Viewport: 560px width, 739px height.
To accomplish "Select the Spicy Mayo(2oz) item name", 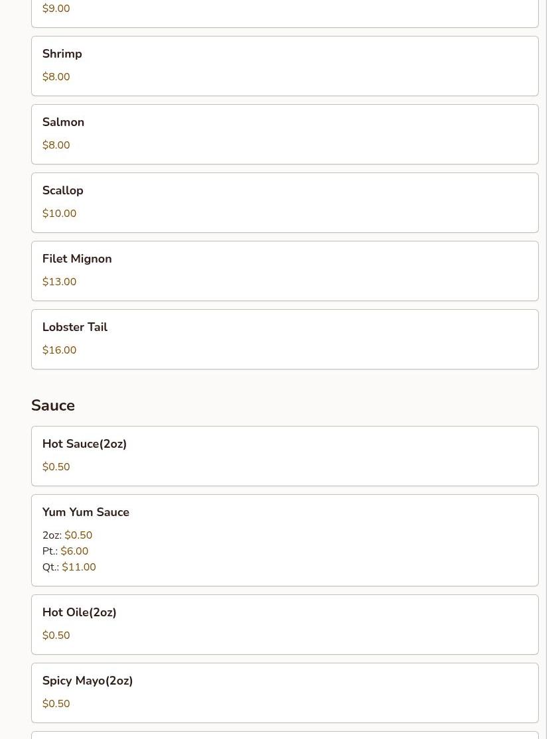I will point(88,681).
